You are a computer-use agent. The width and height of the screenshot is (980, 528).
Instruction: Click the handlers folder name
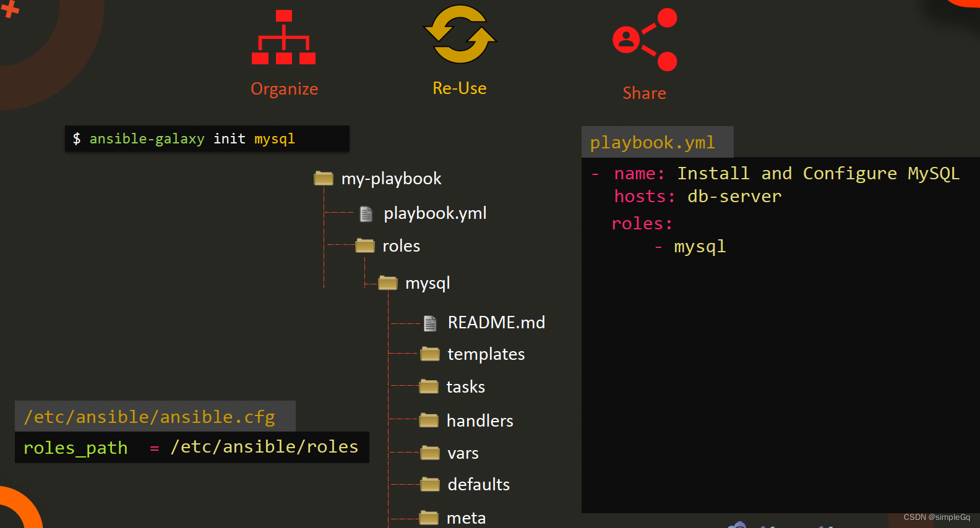coord(479,421)
